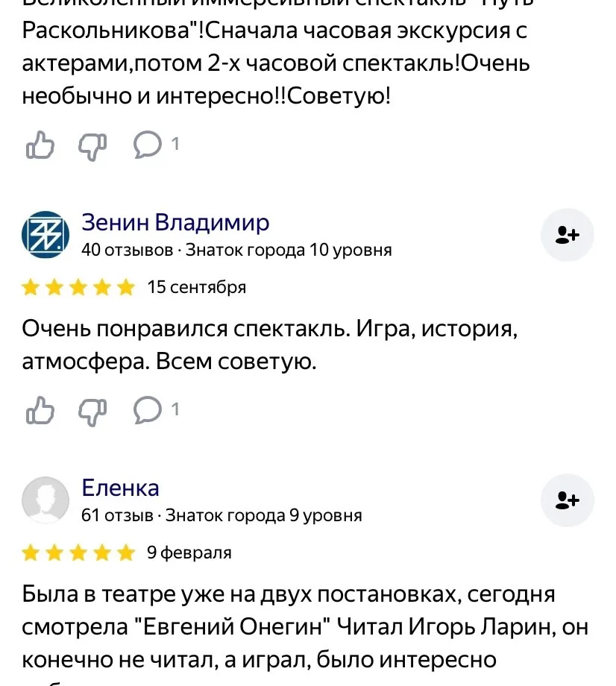Click the '15 сентября' review date

[x=196, y=287]
